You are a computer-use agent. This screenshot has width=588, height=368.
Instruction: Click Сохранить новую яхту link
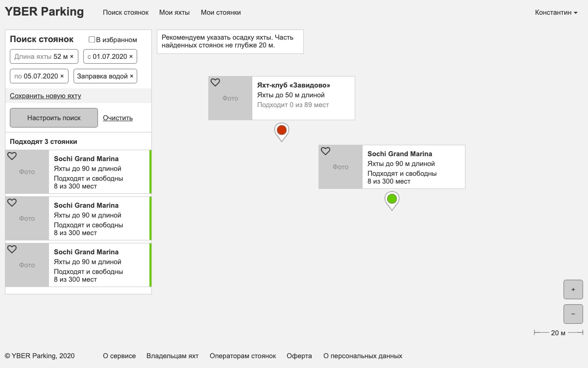(x=45, y=96)
